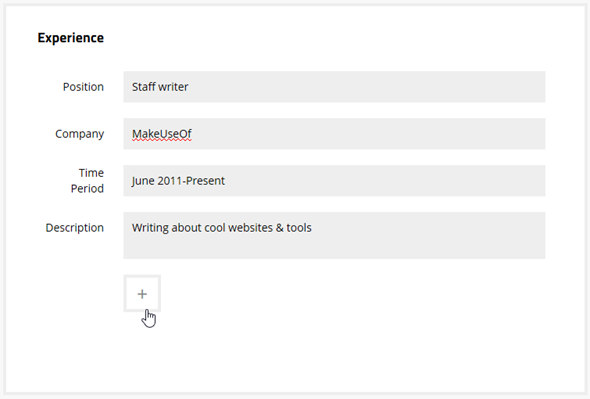Focus the Position input field
The width and height of the screenshot is (590, 399).
pyautogui.click(x=334, y=87)
